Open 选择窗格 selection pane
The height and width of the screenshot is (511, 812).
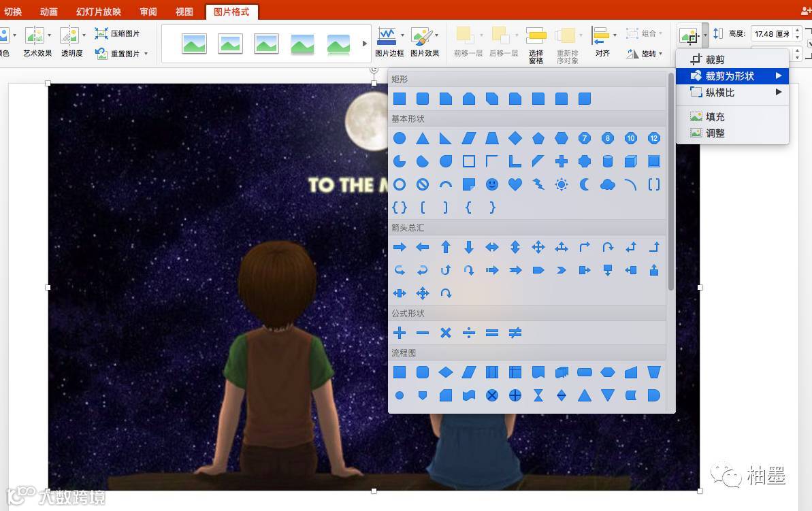coord(536,44)
